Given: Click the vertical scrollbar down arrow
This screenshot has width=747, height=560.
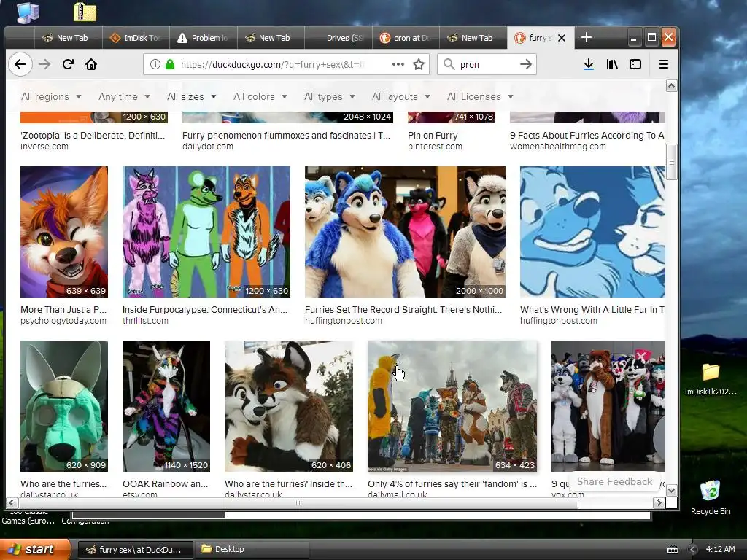Looking at the screenshot, I should (671, 491).
